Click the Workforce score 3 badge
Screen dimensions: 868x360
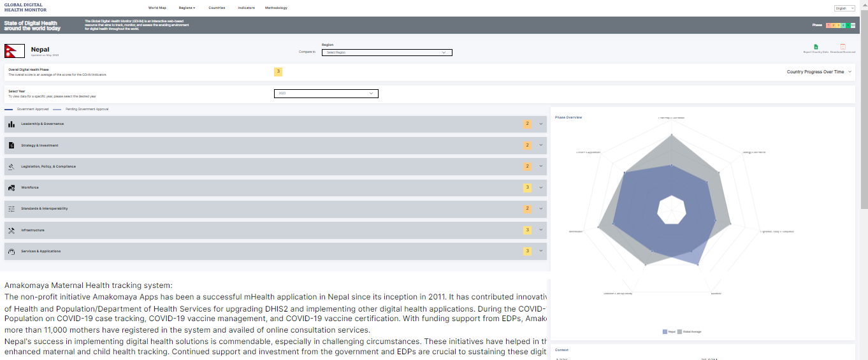pyautogui.click(x=527, y=187)
